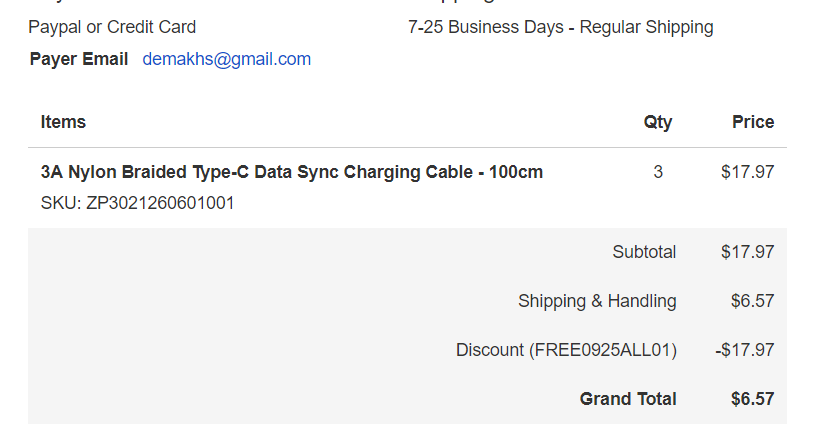The width and height of the screenshot is (821, 439).
Task: Click the discount amount -$17.97
Action: pos(744,350)
